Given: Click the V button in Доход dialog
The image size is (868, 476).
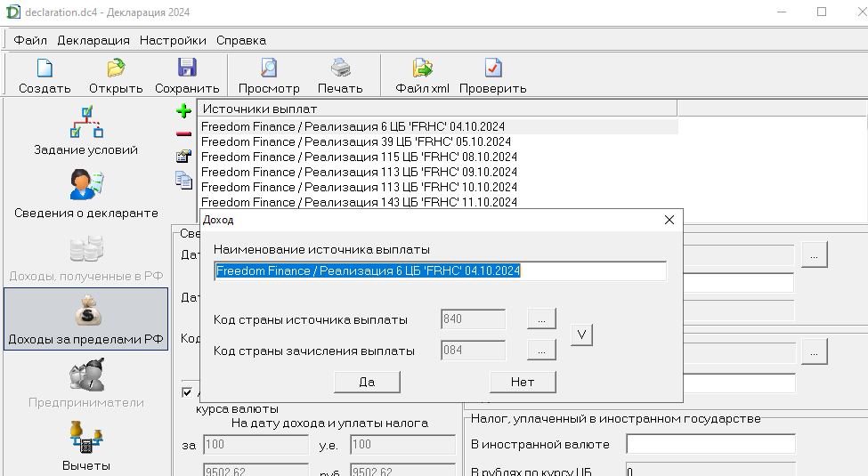Looking at the screenshot, I should (x=581, y=335).
